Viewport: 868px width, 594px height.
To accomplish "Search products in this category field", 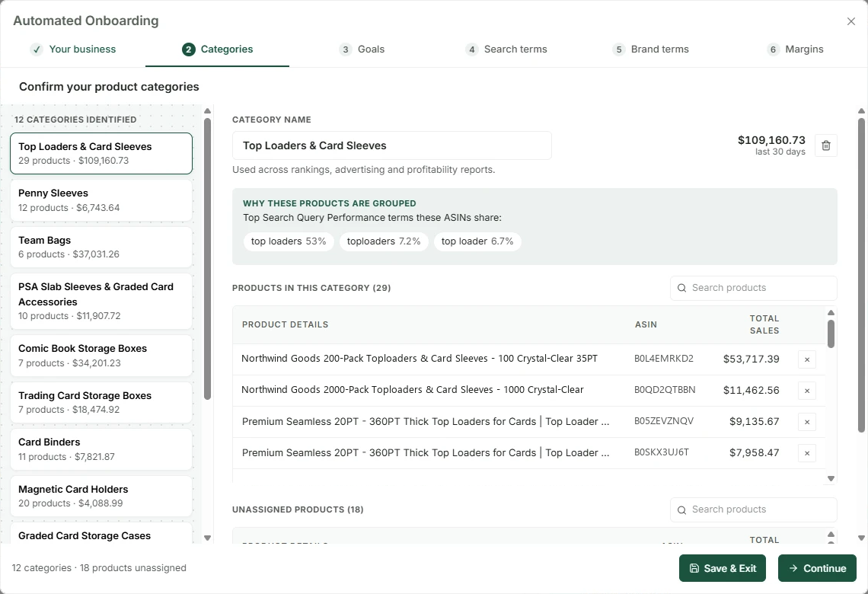I will [754, 288].
